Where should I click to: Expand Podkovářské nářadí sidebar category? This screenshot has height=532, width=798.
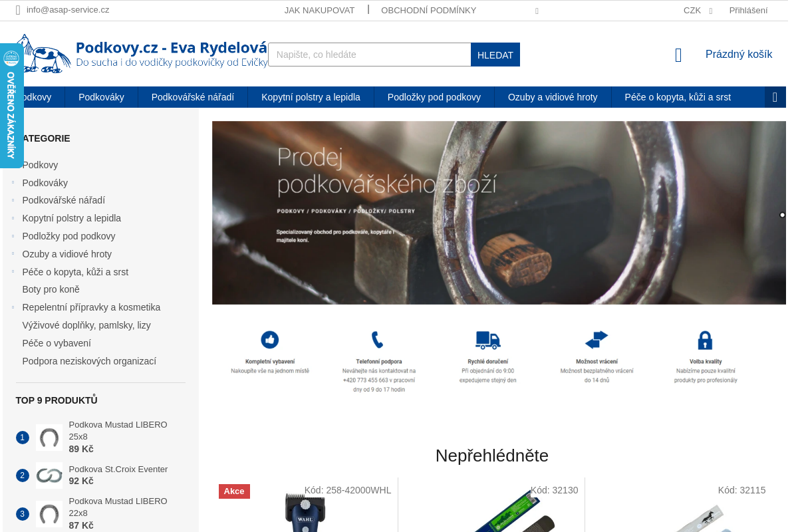click(x=13, y=200)
